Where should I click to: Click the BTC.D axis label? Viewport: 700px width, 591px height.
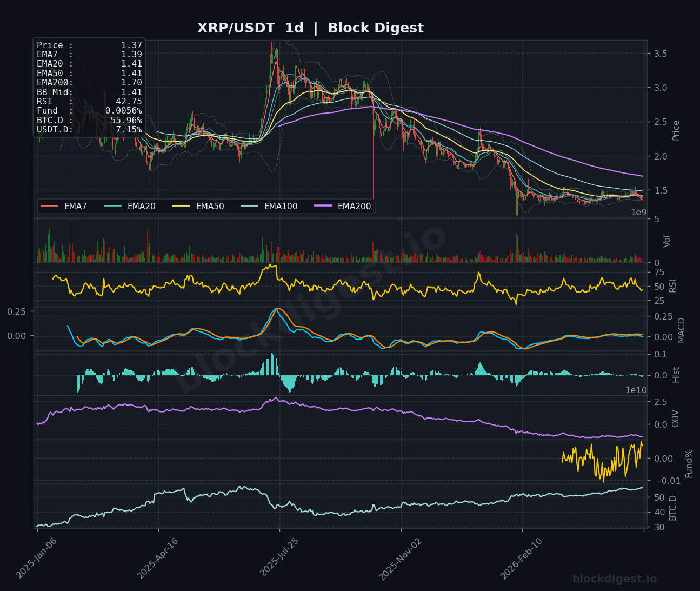[673, 508]
